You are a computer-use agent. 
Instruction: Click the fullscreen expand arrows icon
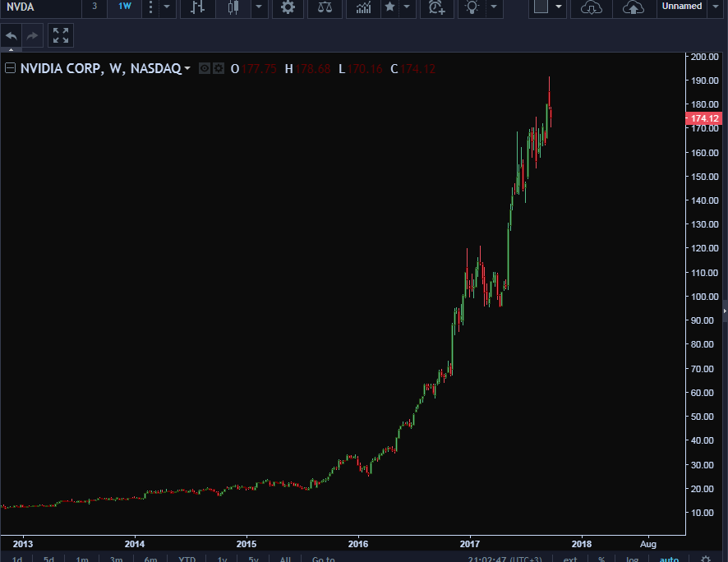pos(60,35)
